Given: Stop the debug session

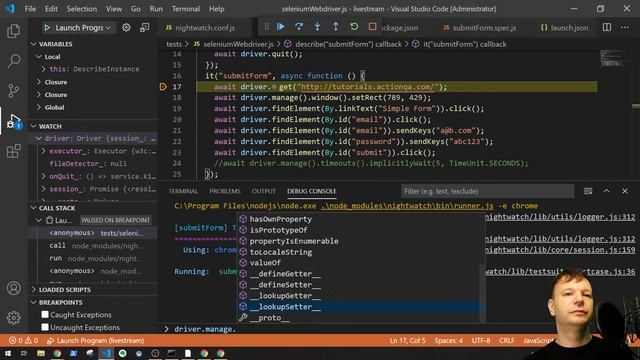Looking at the screenshot, I should (x=372, y=27).
